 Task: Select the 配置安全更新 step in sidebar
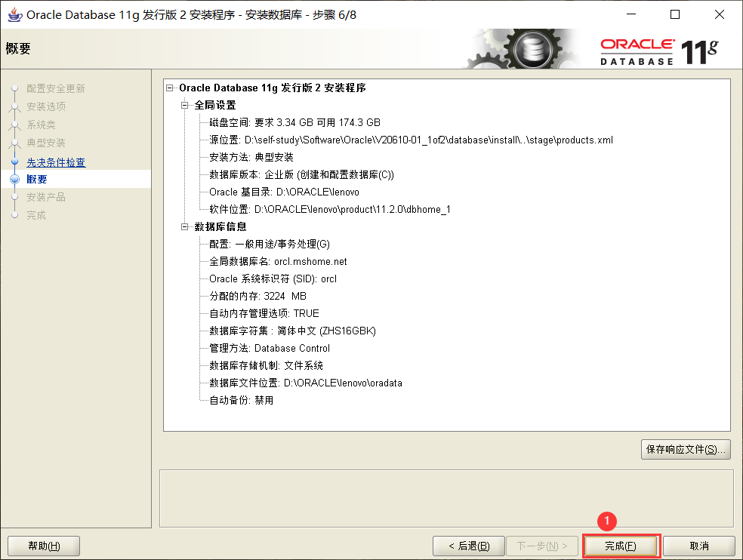point(55,88)
